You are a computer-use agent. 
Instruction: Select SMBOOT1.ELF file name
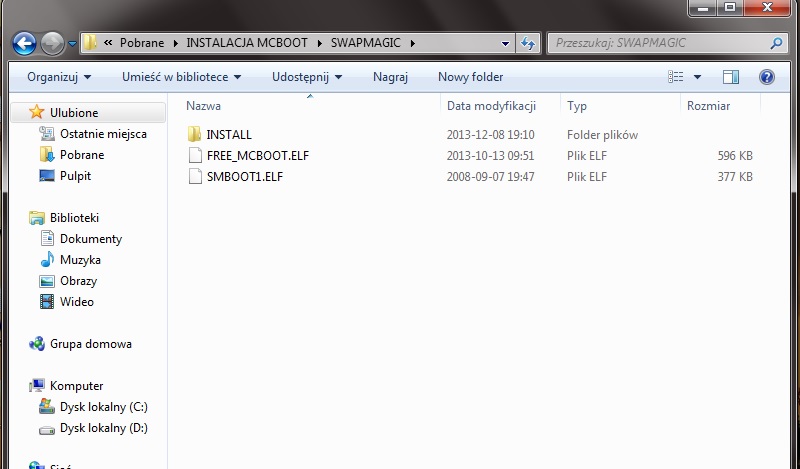245,177
